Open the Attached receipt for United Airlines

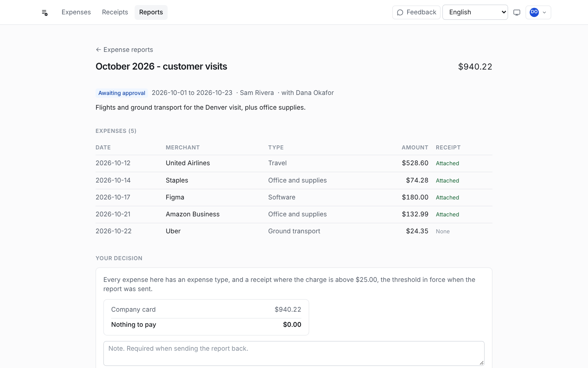[x=447, y=163]
